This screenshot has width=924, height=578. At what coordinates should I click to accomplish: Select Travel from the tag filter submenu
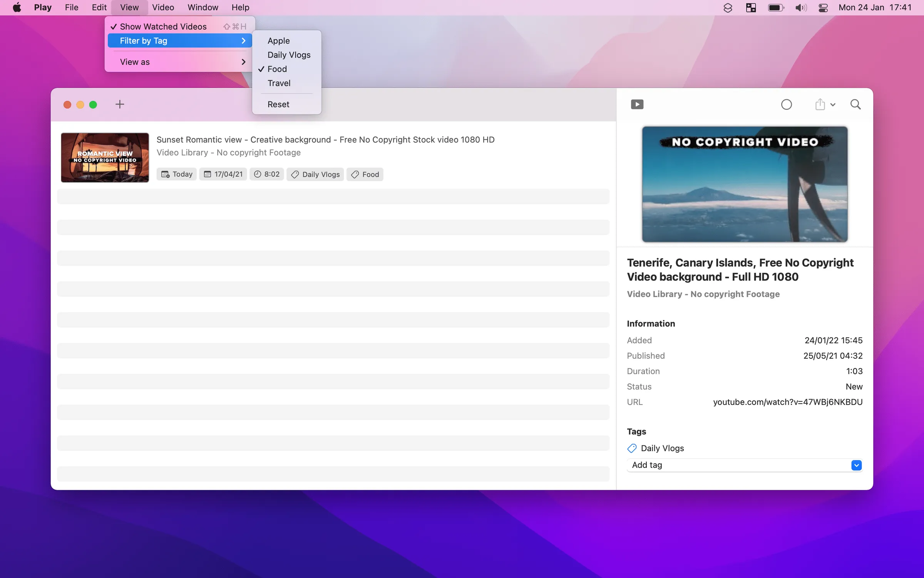coord(279,83)
